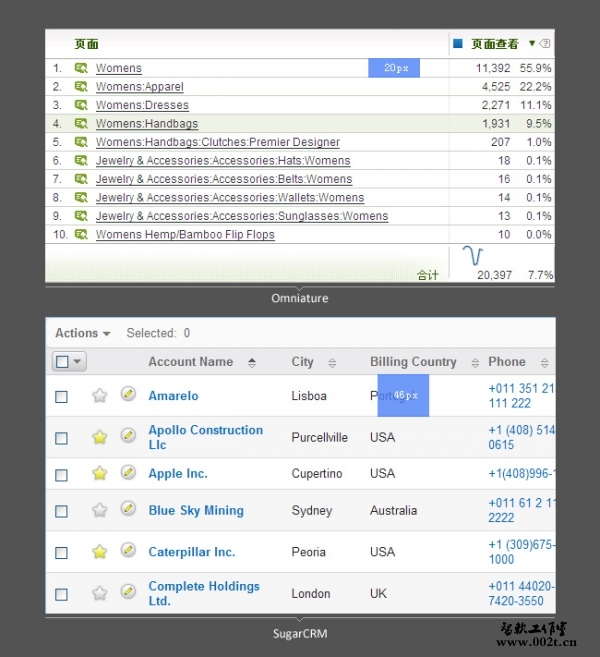
Task: Check the box for the Amarelo row
Action: [61, 397]
